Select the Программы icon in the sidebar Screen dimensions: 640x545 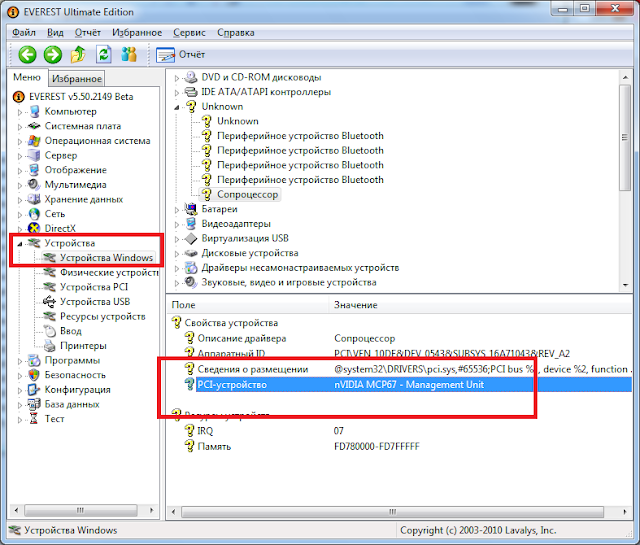pos(33,360)
